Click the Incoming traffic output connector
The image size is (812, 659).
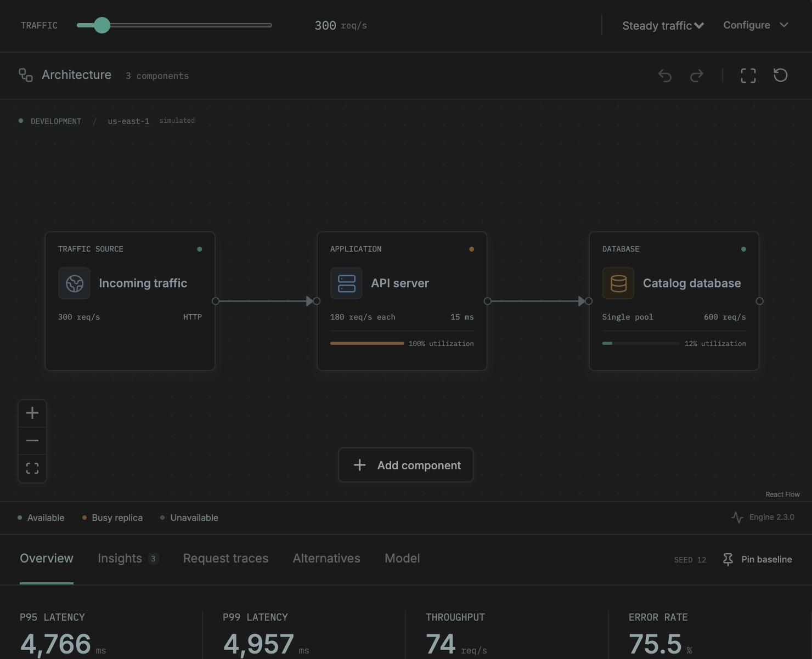pyautogui.click(x=216, y=301)
